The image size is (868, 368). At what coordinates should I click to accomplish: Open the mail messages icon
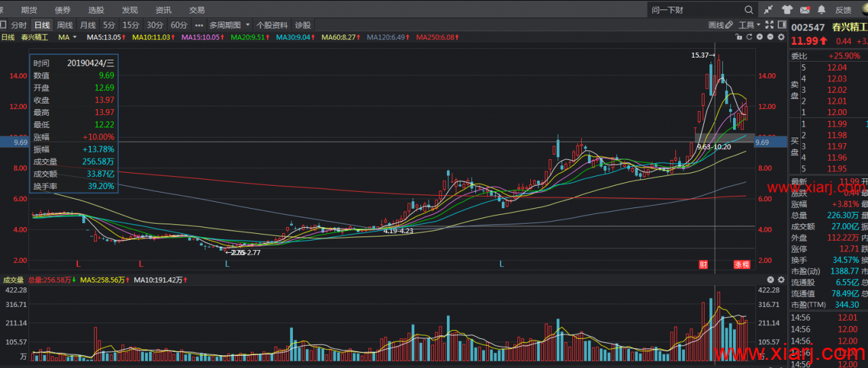805,10
